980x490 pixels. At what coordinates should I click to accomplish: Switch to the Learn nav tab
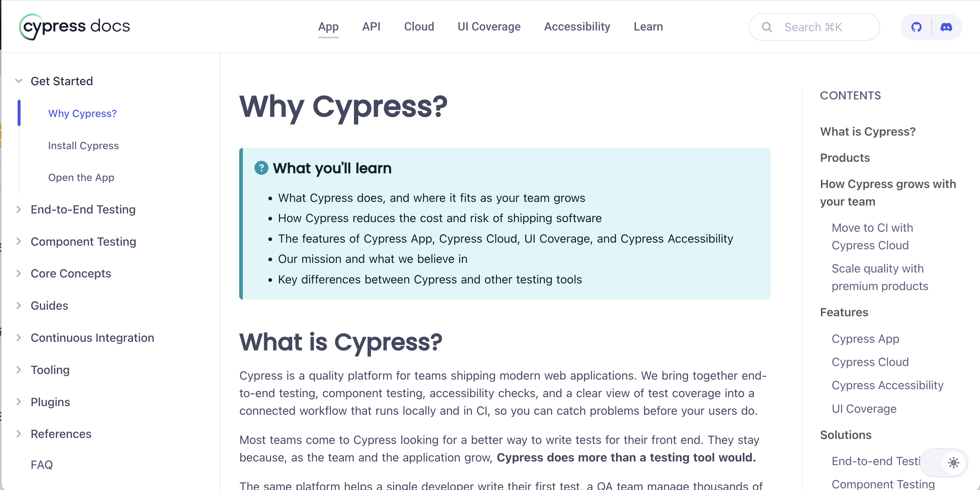pyautogui.click(x=648, y=27)
